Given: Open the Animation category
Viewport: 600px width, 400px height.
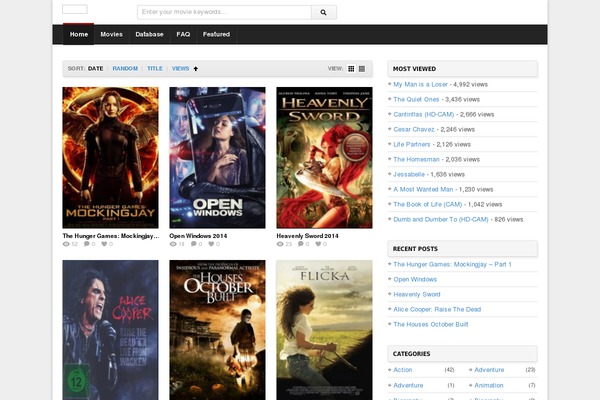Looking at the screenshot, I should (x=489, y=385).
